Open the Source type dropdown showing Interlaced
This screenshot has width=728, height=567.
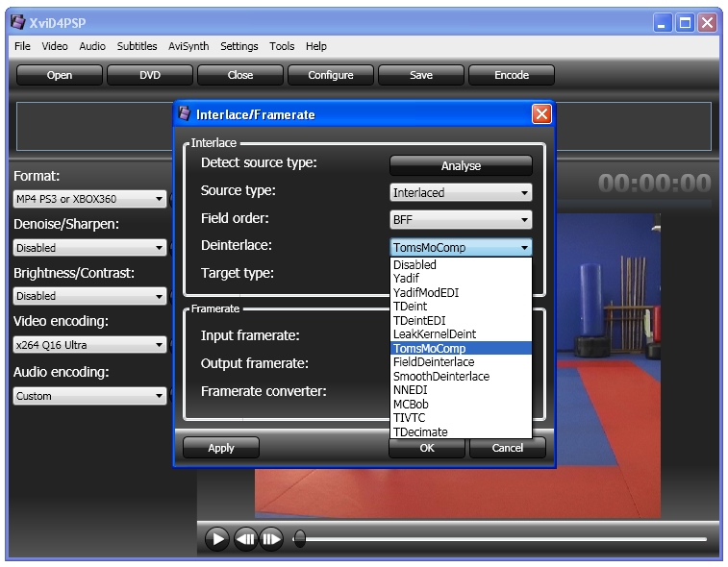[461, 192]
